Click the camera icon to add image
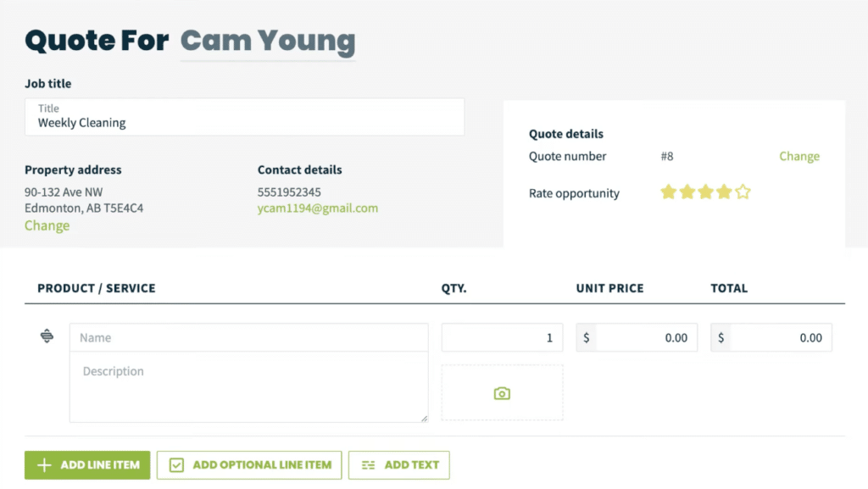The width and height of the screenshot is (868, 489). click(x=502, y=393)
